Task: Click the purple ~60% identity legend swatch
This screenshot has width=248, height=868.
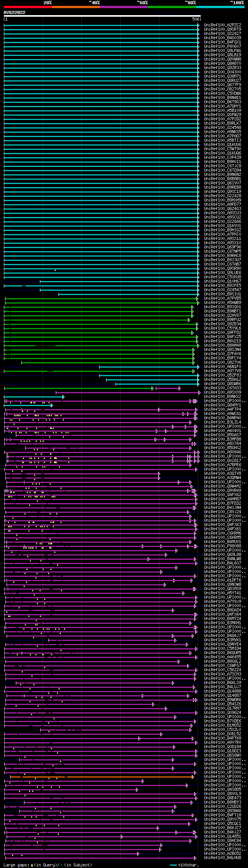Action: click(124, 7)
